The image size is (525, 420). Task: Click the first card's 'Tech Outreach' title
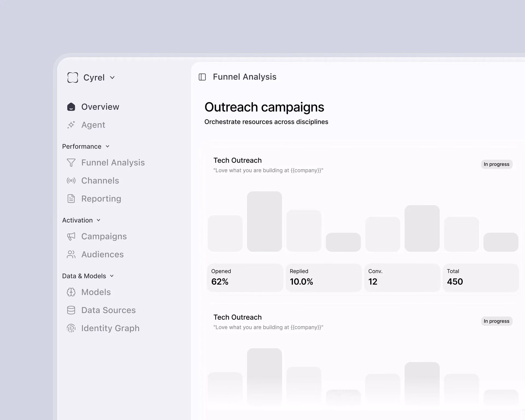(238, 160)
